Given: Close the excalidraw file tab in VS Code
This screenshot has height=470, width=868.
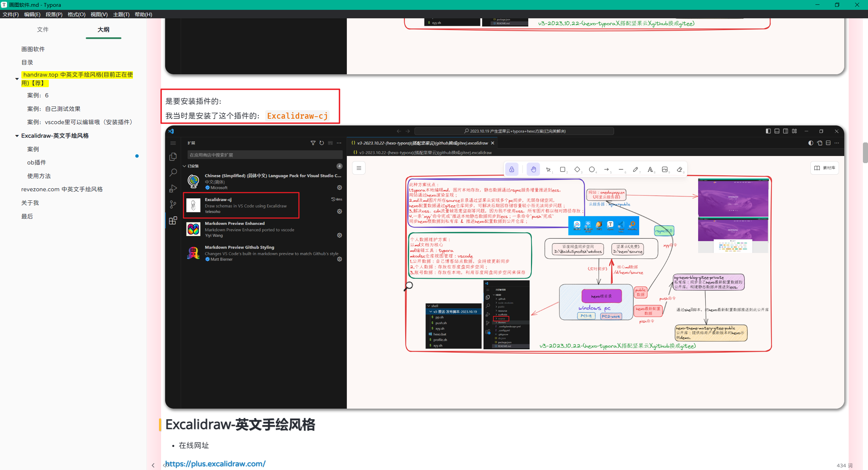Looking at the screenshot, I should click(x=493, y=143).
